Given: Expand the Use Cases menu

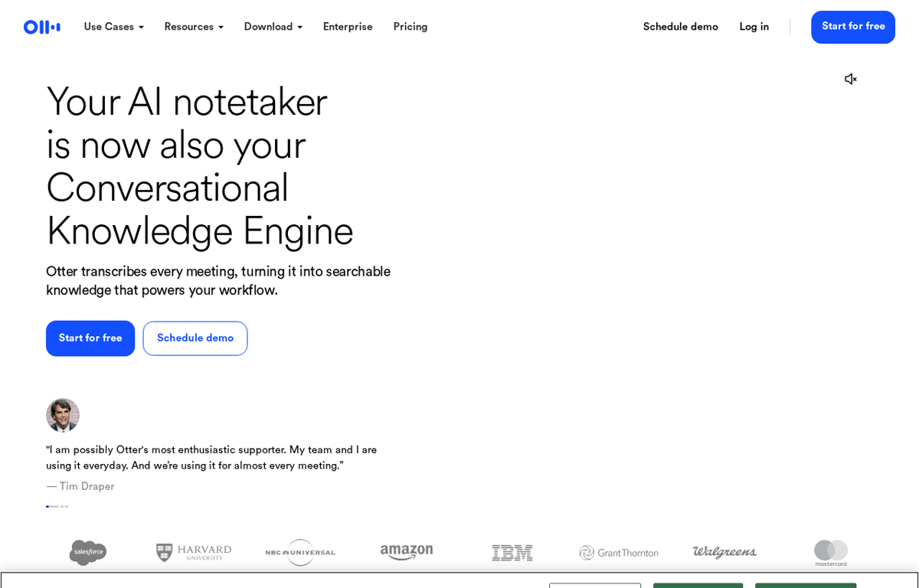Looking at the screenshot, I should coord(114,27).
